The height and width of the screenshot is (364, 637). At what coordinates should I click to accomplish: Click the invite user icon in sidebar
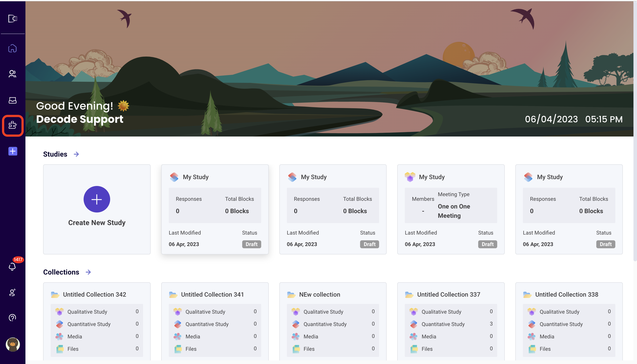[13, 292]
